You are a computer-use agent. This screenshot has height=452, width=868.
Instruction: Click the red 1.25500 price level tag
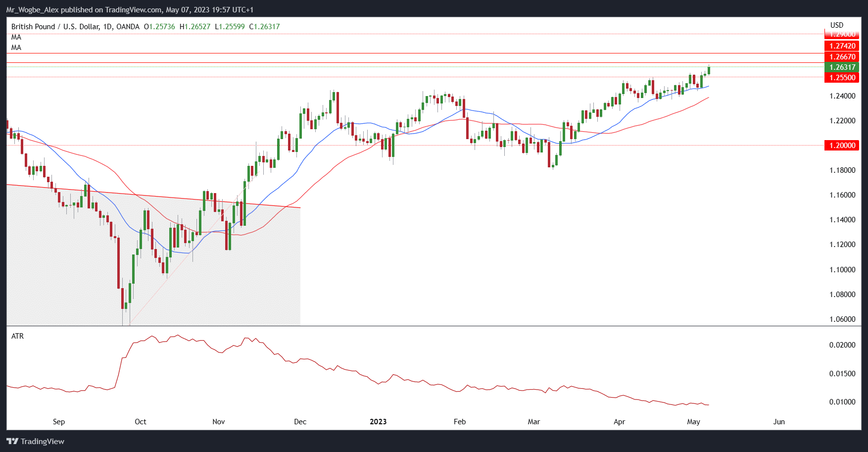tap(842, 78)
